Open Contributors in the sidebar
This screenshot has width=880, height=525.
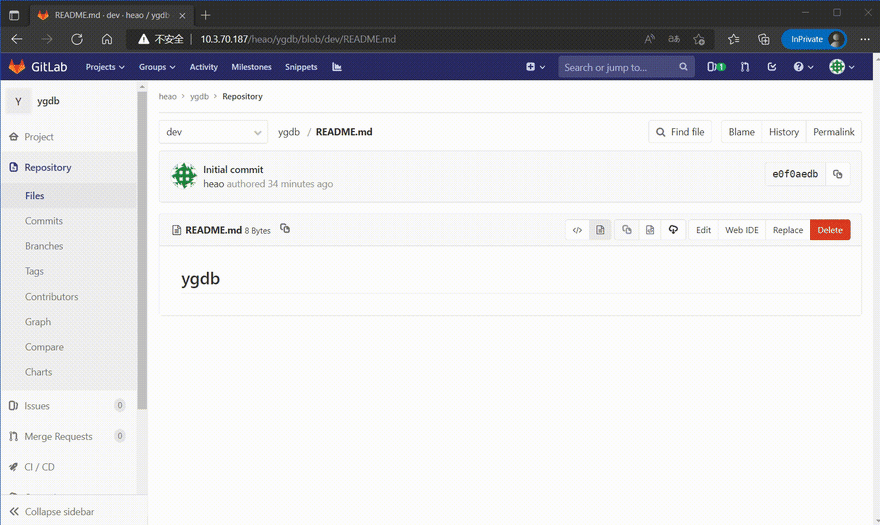[52, 296]
